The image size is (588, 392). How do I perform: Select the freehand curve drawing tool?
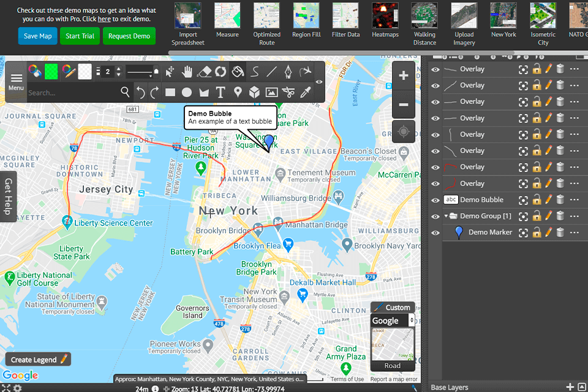point(255,71)
